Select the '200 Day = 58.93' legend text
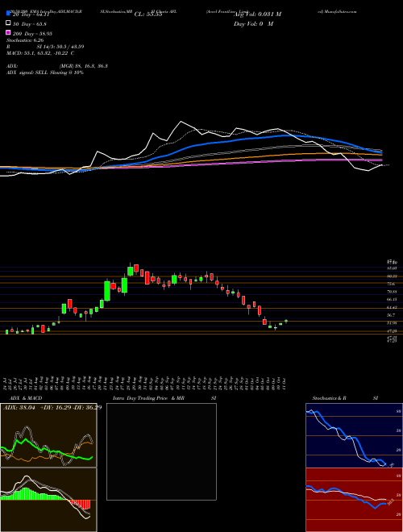This screenshot has height=532, width=403. coord(32,34)
